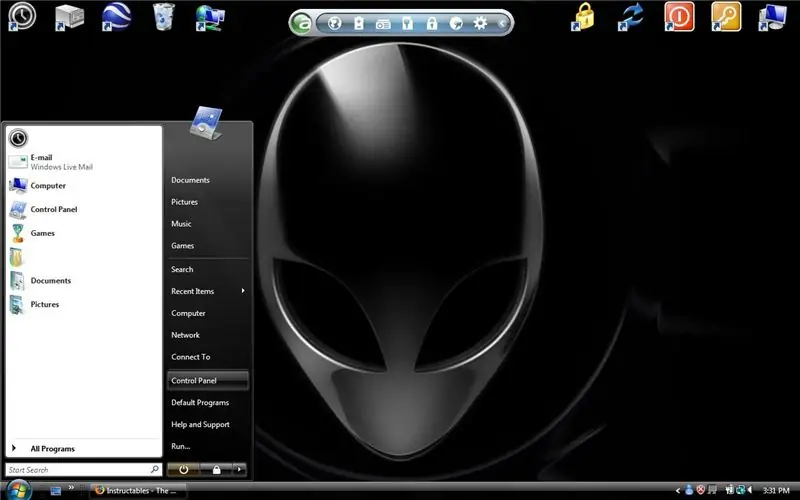Click the green 'a' dock logo
Image resolution: width=800 pixels, height=500 pixels.
pyautogui.click(x=301, y=23)
